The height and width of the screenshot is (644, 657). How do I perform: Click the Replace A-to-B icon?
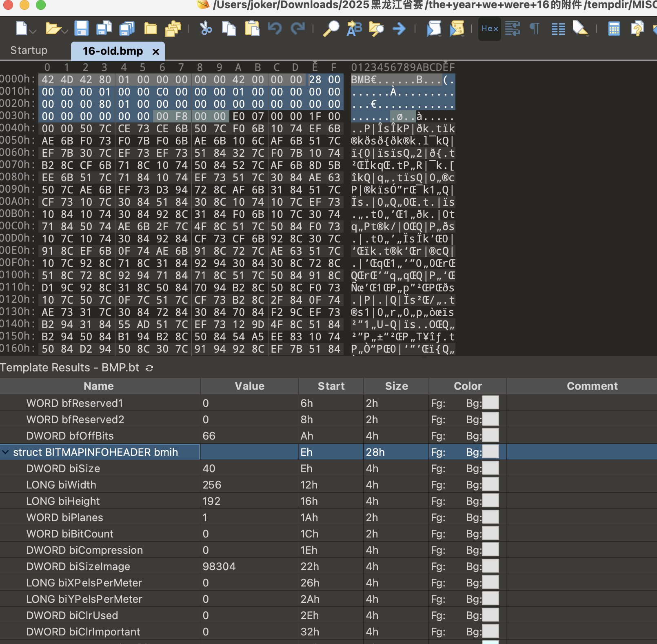[354, 29]
